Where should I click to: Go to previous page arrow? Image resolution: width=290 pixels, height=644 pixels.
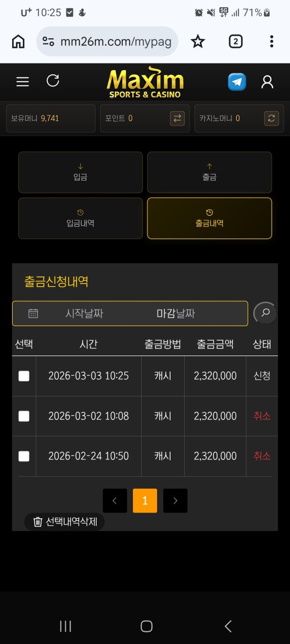pos(115,501)
